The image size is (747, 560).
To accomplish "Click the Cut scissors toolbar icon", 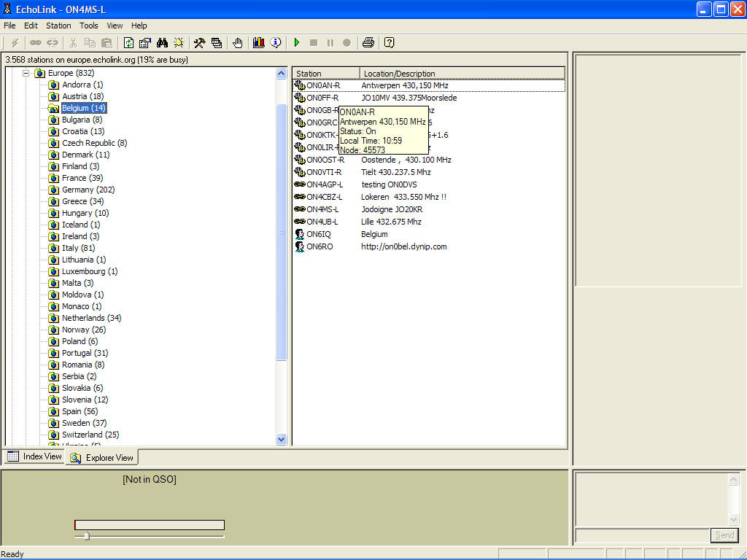I will pyautogui.click(x=73, y=43).
